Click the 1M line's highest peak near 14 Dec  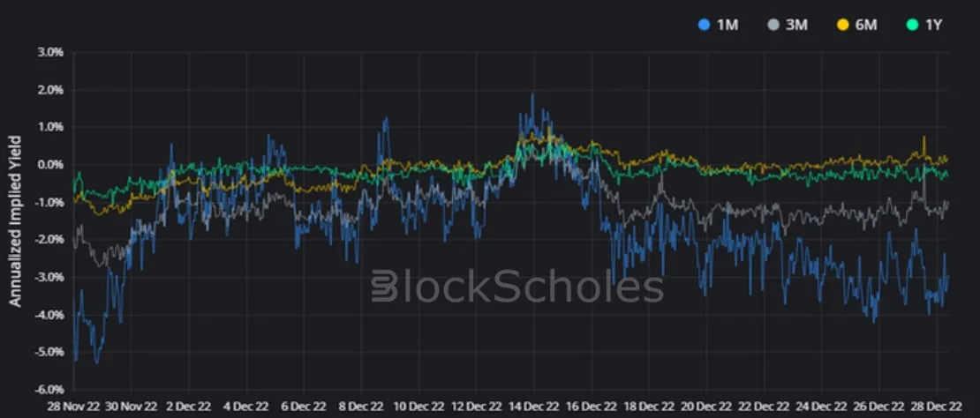click(532, 95)
